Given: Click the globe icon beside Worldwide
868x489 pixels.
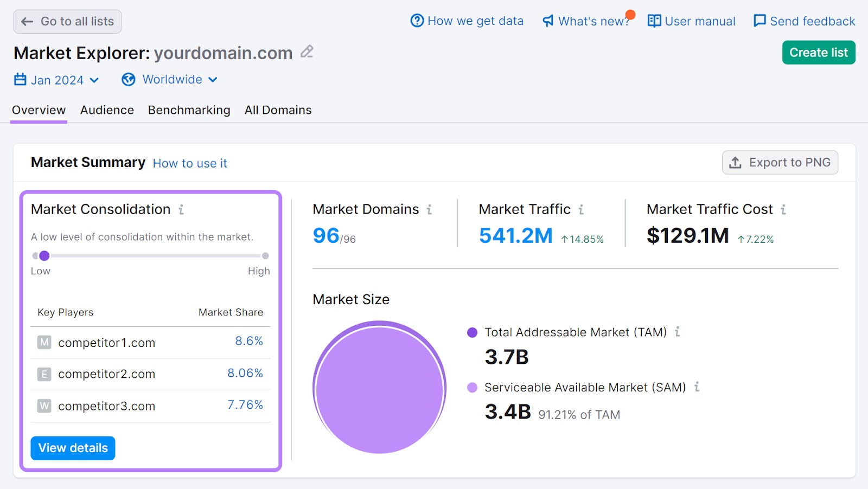Looking at the screenshot, I should [129, 79].
